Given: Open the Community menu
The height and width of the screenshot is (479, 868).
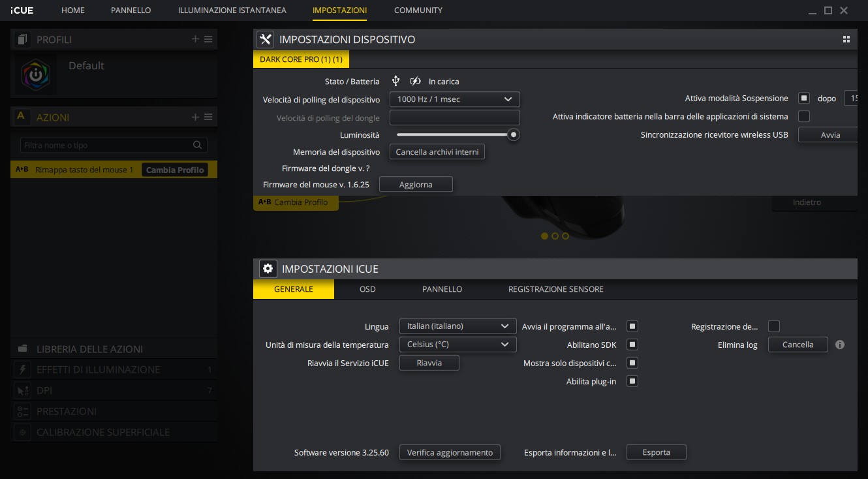Looking at the screenshot, I should (x=418, y=10).
